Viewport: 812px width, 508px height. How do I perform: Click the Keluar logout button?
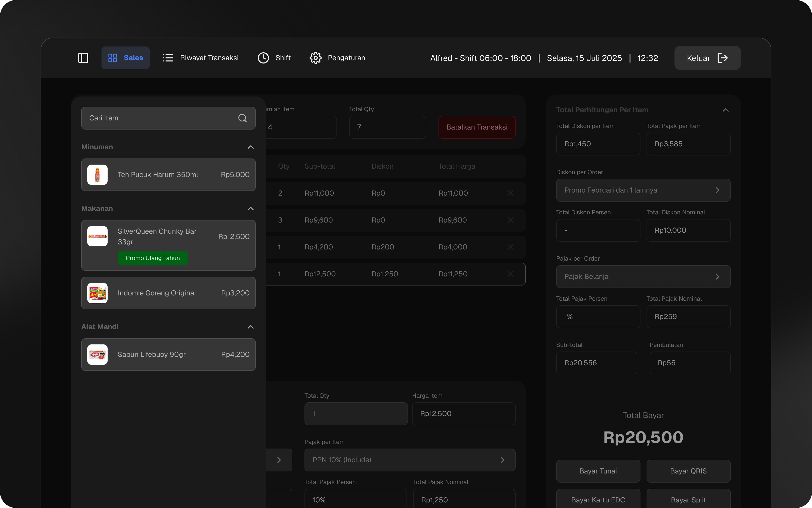coord(707,58)
